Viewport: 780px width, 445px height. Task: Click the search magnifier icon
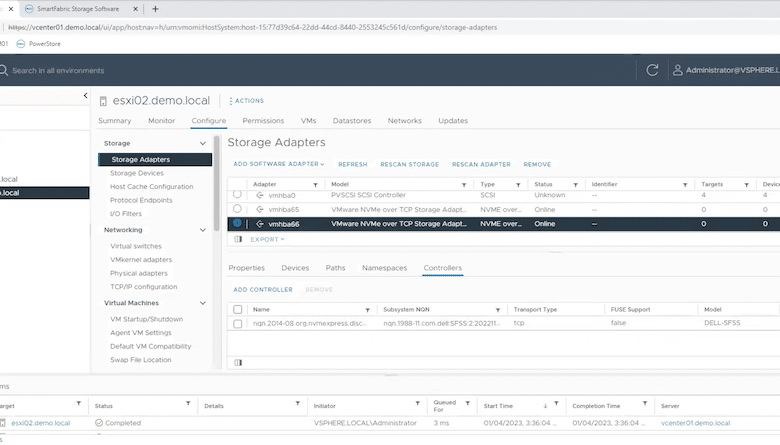3,71
